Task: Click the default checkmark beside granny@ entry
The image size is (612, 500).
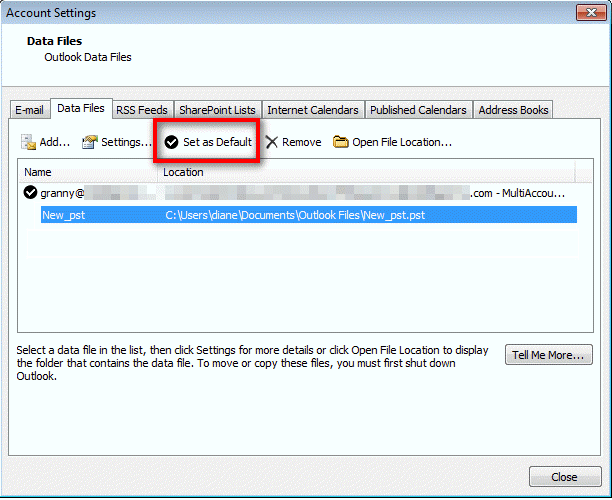Action: (x=30, y=192)
